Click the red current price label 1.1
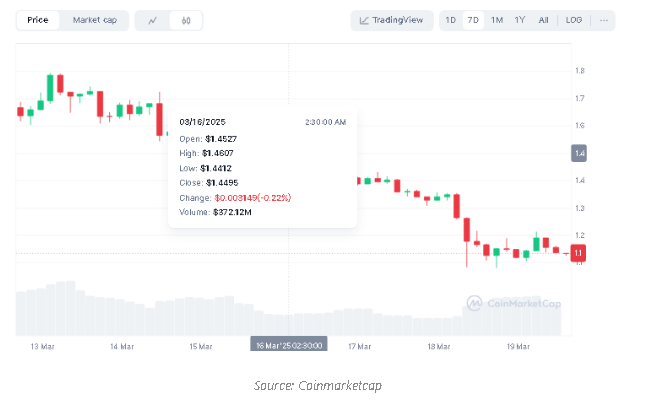The height and width of the screenshot is (416, 654). coord(579,254)
